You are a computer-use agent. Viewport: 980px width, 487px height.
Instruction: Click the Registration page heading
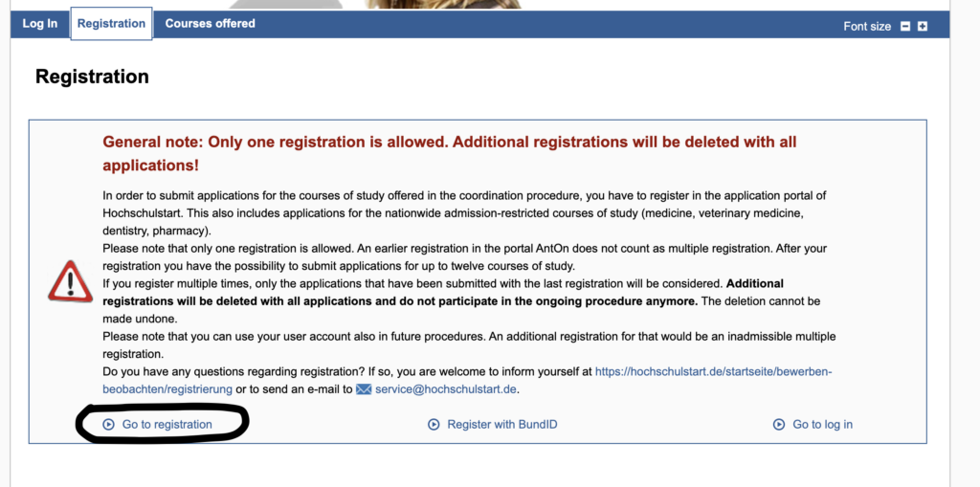(x=92, y=77)
